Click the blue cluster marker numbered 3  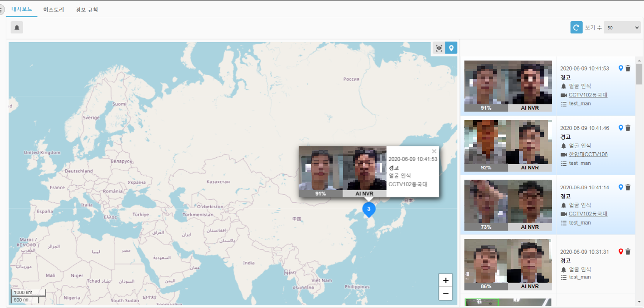[x=369, y=209]
